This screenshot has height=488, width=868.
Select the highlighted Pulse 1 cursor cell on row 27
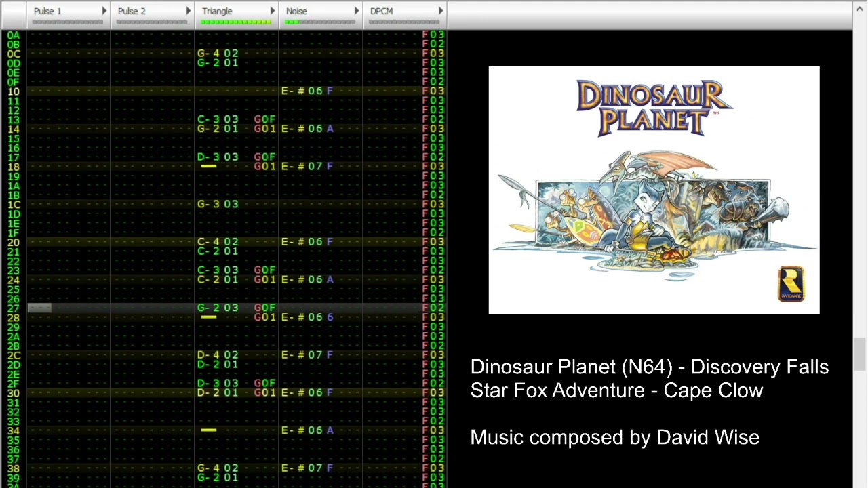pyautogui.click(x=39, y=308)
